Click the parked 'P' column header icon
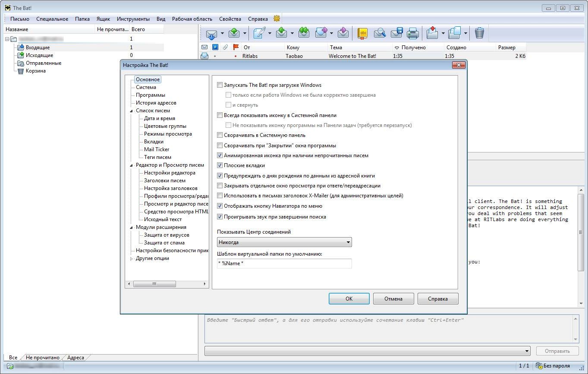This screenshot has height=374, width=588. point(215,47)
